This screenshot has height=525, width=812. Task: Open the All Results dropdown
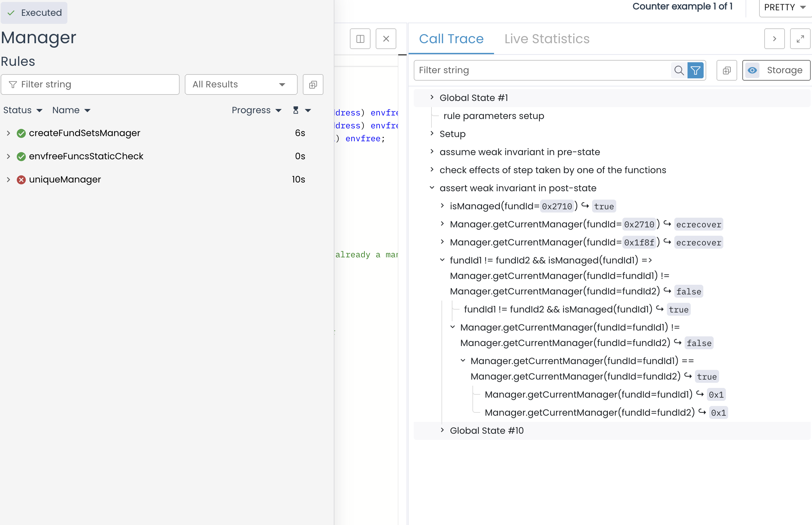pyautogui.click(x=241, y=84)
